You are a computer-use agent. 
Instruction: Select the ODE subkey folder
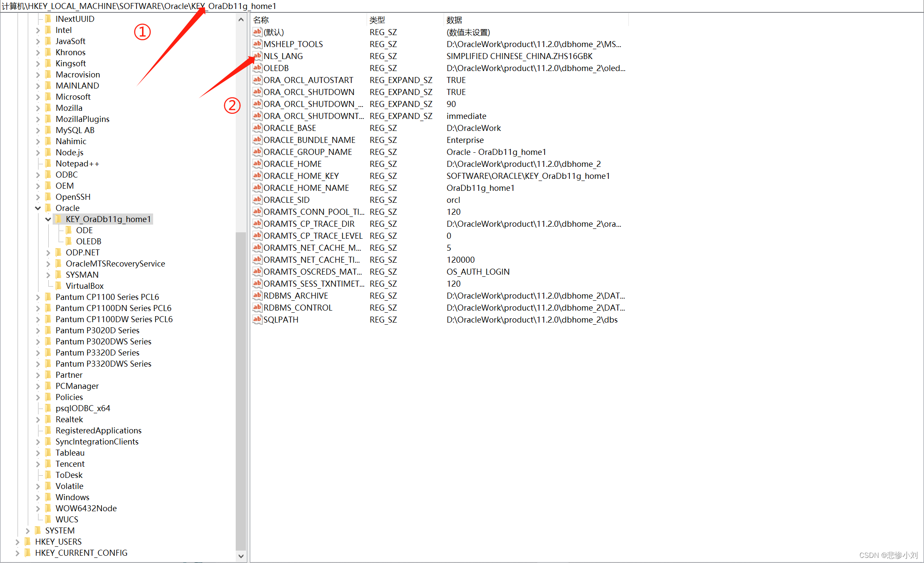[x=84, y=230]
